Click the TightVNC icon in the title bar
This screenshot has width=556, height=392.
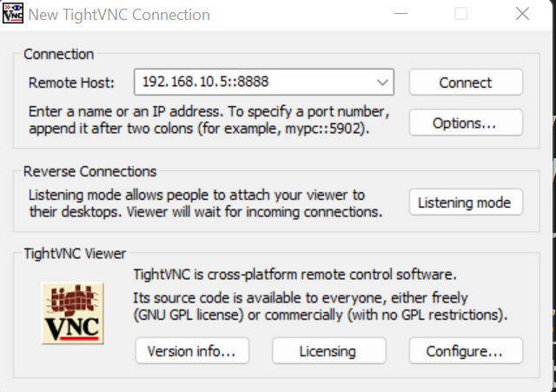tap(13, 15)
